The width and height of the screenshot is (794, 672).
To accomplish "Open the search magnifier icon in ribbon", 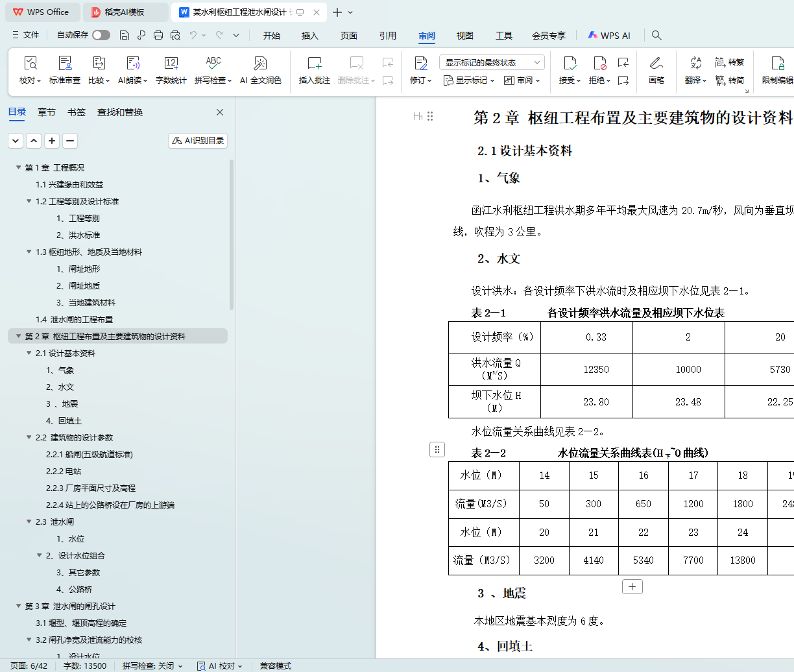I will pyautogui.click(x=656, y=35).
